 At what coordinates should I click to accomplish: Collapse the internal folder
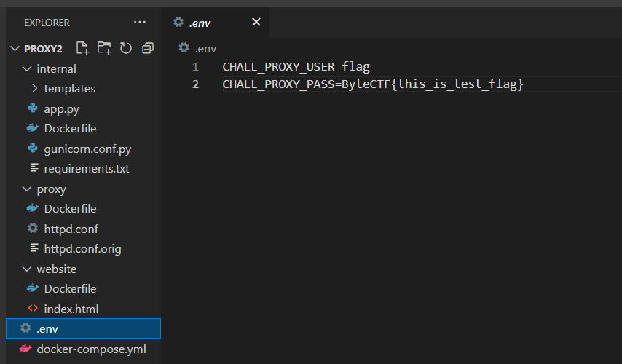click(x=28, y=69)
